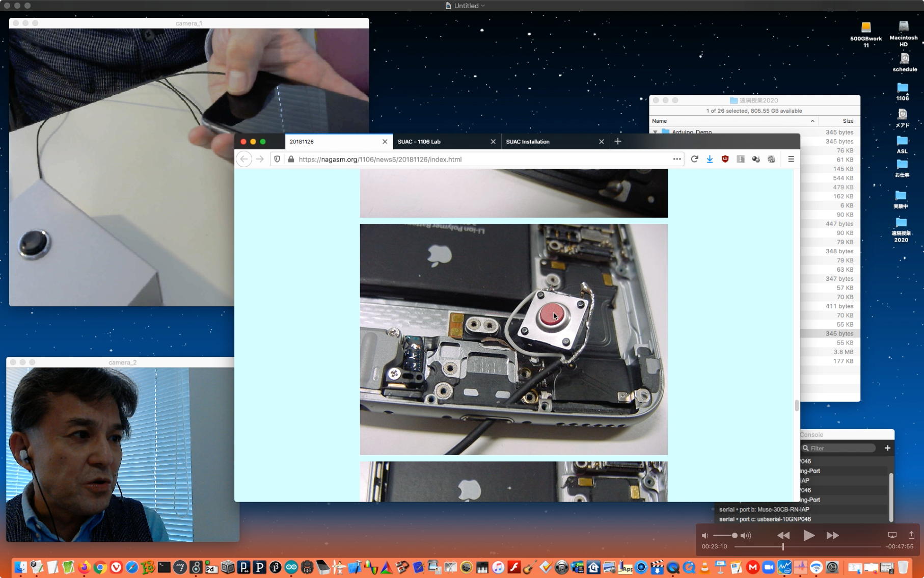This screenshot has width=924, height=578.
Task: Reload the page in Firefox
Action: pyautogui.click(x=694, y=159)
